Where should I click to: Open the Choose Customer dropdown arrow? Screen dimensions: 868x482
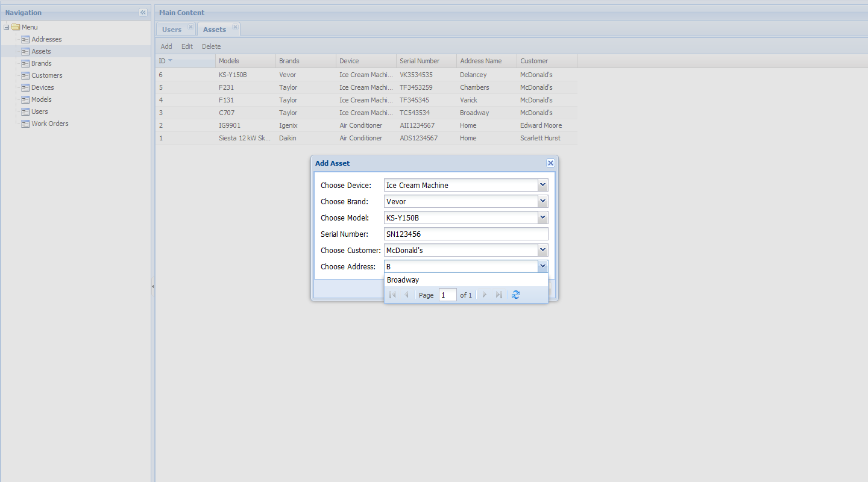[542, 250]
